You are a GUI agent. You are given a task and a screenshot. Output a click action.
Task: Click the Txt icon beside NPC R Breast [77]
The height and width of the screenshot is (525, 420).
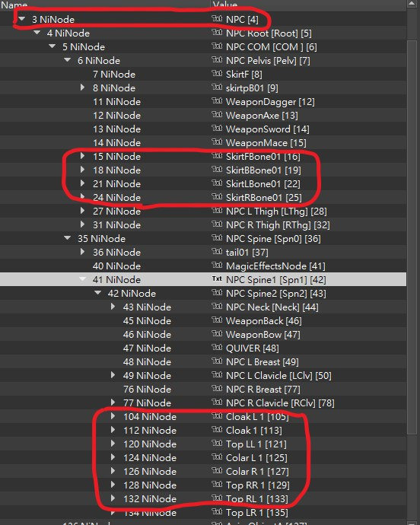tap(217, 389)
